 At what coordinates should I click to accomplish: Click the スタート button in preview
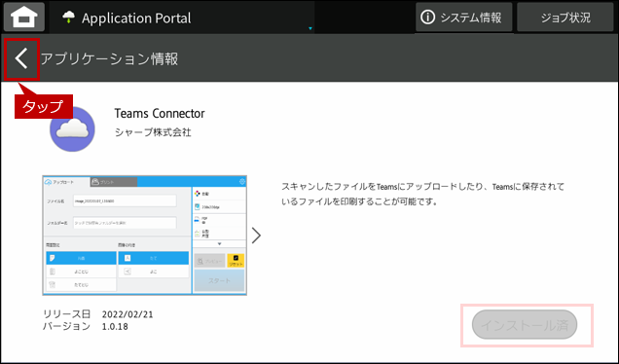click(219, 280)
